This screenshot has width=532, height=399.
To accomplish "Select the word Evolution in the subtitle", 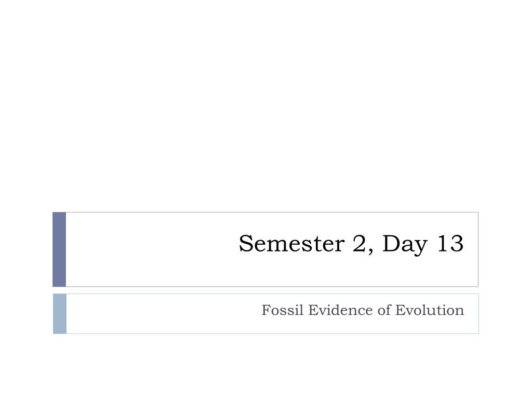I will pos(430,310).
